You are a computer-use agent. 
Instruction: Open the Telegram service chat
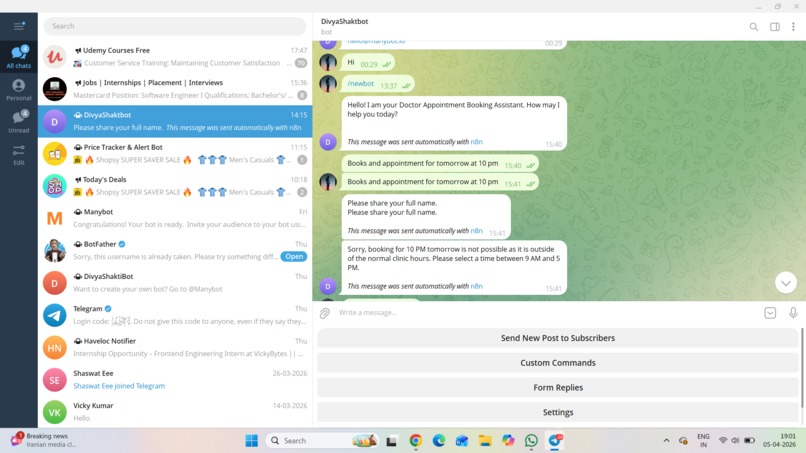click(175, 315)
